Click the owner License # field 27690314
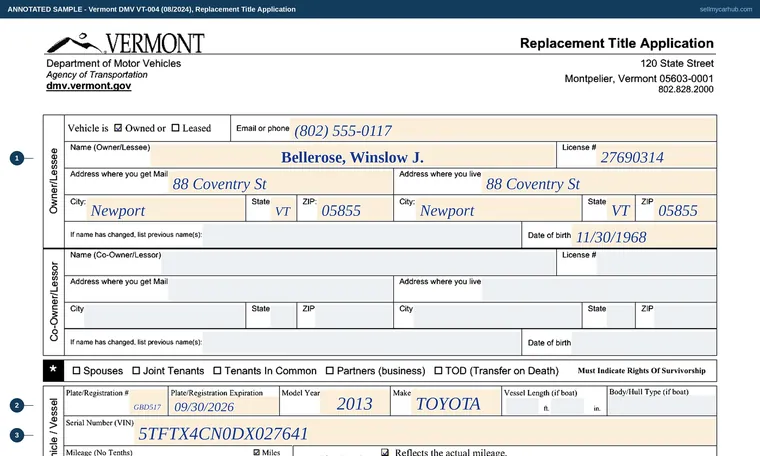This screenshot has width=760, height=456. pos(656,157)
